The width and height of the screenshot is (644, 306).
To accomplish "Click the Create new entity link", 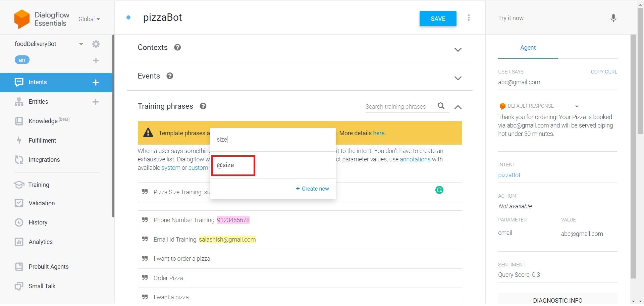I will click(x=312, y=189).
